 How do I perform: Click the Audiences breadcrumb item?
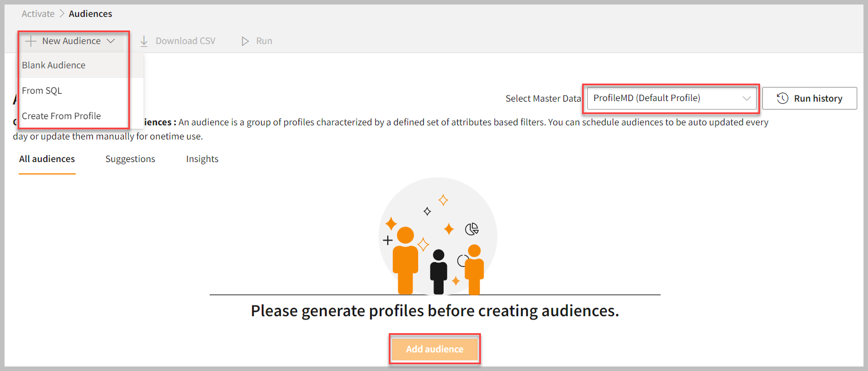pos(90,14)
